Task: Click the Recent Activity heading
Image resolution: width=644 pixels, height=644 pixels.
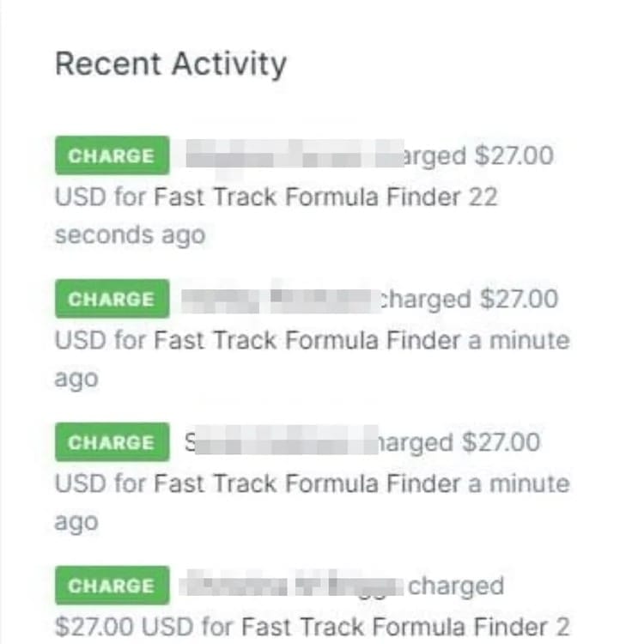Action: pos(170,64)
